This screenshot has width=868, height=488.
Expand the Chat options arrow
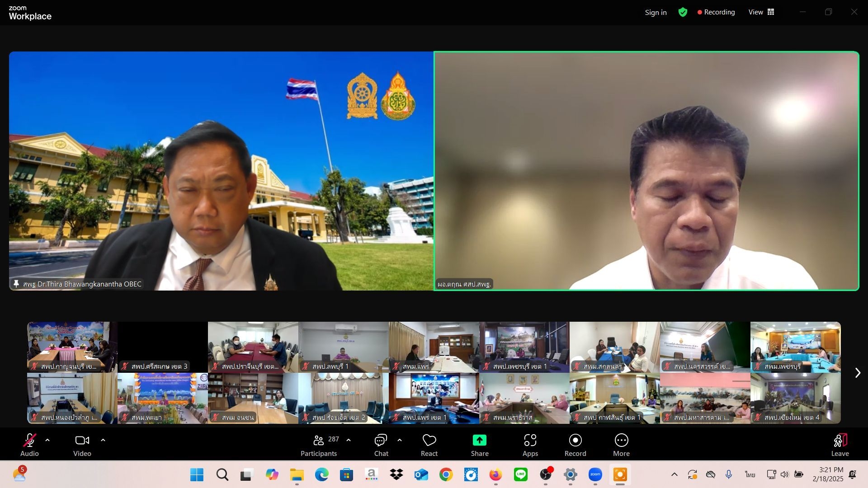click(400, 440)
